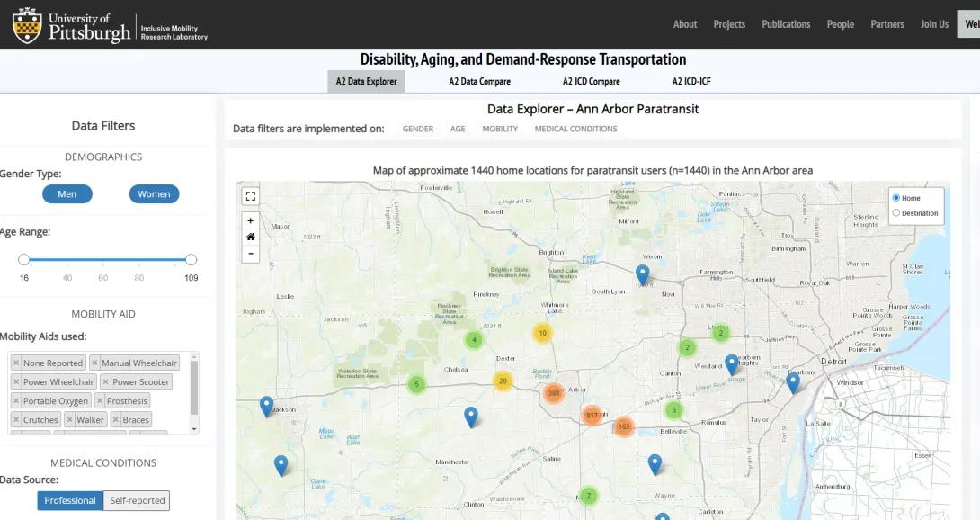This screenshot has height=520, width=980.
Task: Click the MOBILITY filter label
Action: [x=500, y=129]
